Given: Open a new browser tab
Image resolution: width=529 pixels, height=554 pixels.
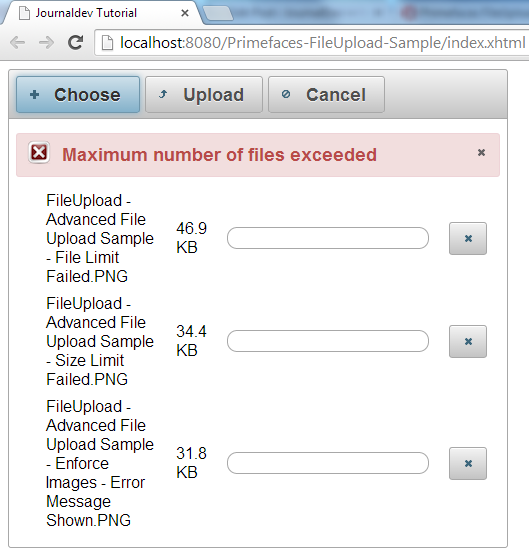Looking at the screenshot, I should (x=218, y=13).
